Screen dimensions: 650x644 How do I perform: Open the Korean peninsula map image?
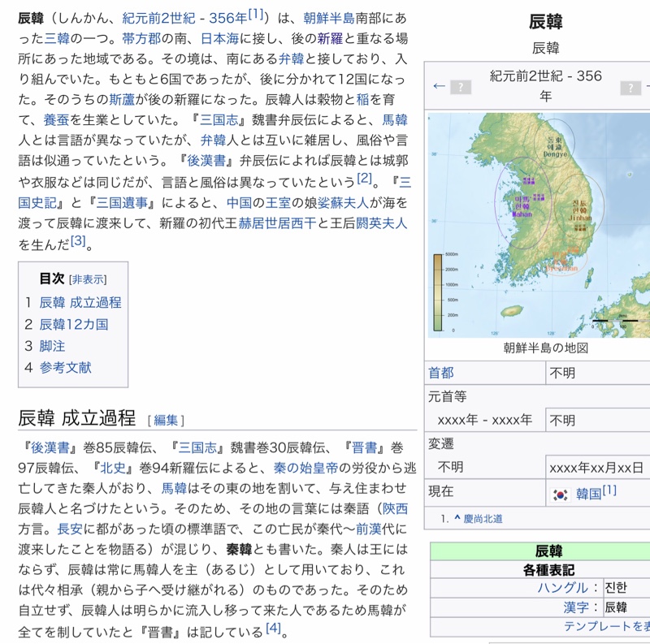click(539, 225)
